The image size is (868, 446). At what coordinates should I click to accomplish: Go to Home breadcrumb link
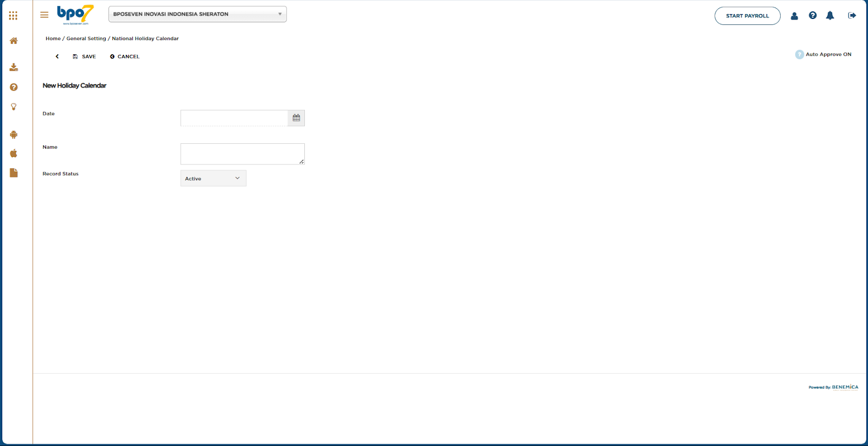coord(53,39)
